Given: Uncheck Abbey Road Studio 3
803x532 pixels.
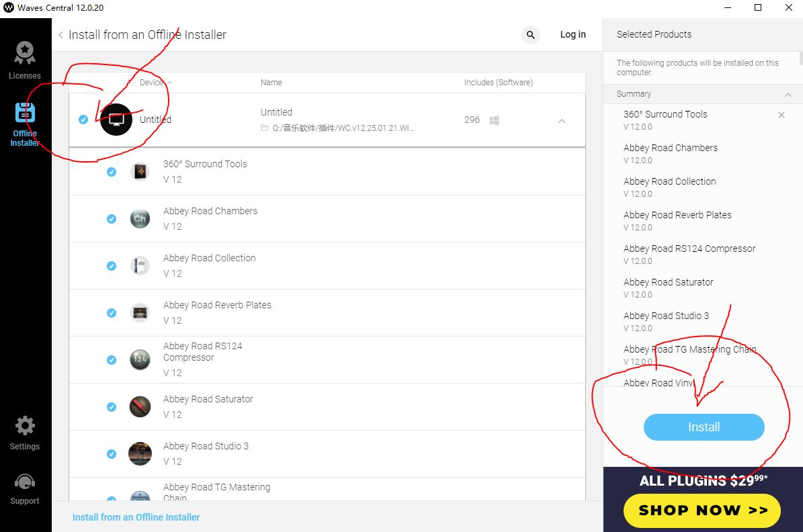Looking at the screenshot, I should (111, 453).
